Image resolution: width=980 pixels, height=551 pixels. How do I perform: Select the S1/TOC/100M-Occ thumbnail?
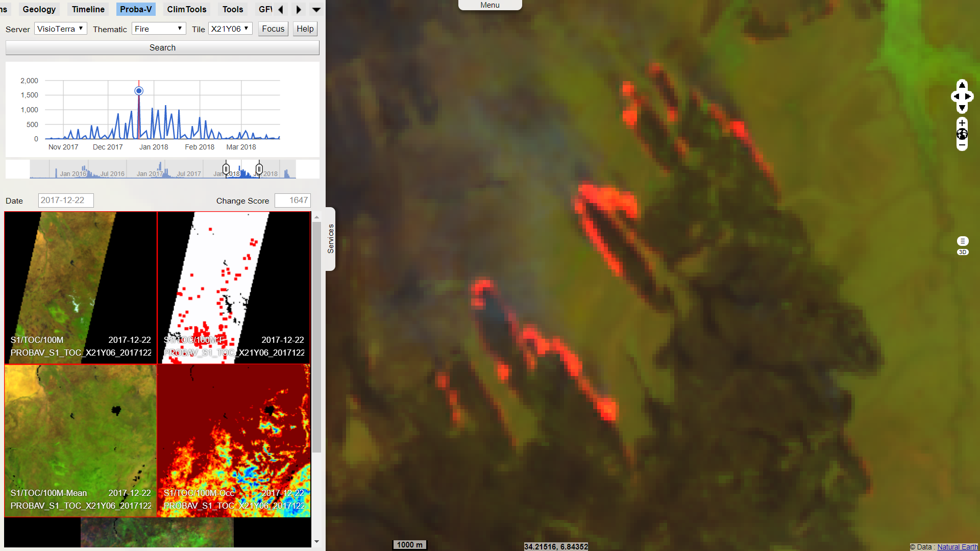(234, 441)
